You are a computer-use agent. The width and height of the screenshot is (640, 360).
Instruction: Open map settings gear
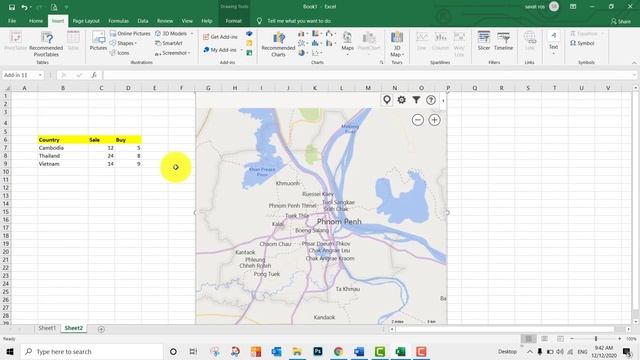click(402, 100)
